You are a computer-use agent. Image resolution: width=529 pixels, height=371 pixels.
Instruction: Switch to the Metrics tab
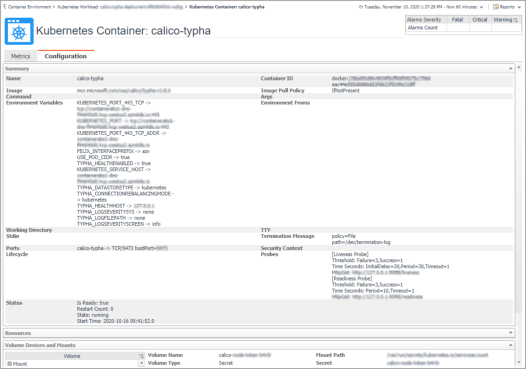[21, 56]
